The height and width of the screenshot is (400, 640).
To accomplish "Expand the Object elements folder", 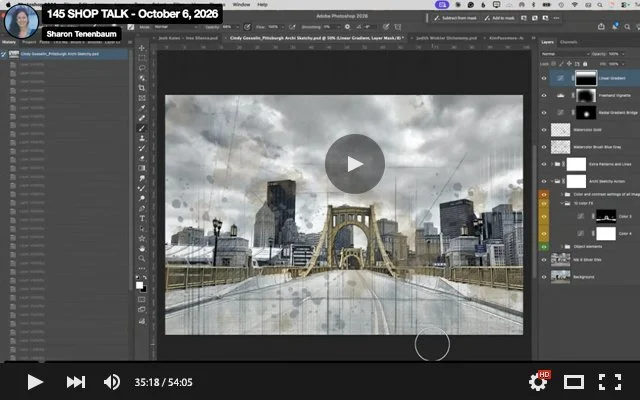I will (562, 247).
